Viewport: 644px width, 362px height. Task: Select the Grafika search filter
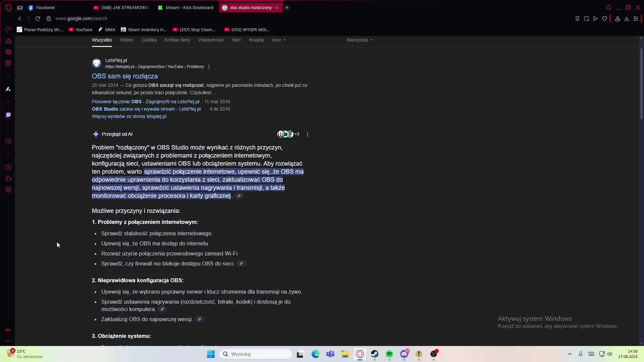coord(149,40)
